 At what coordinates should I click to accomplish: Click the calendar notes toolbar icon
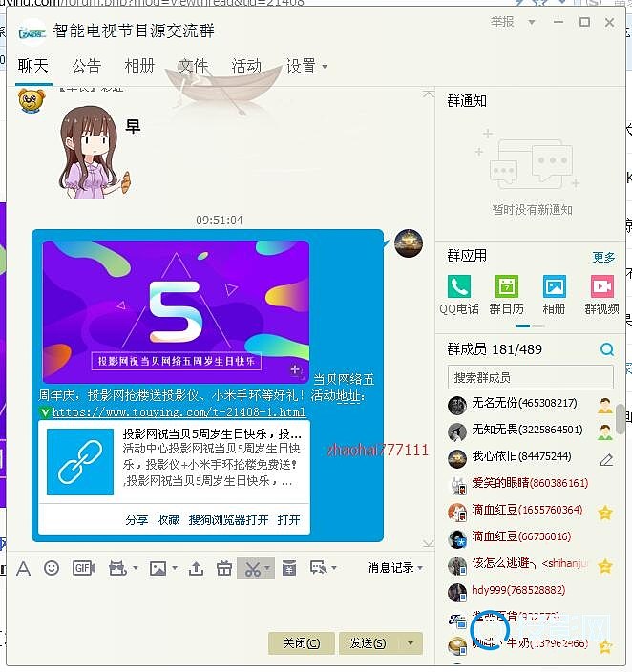click(x=289, y=568)
